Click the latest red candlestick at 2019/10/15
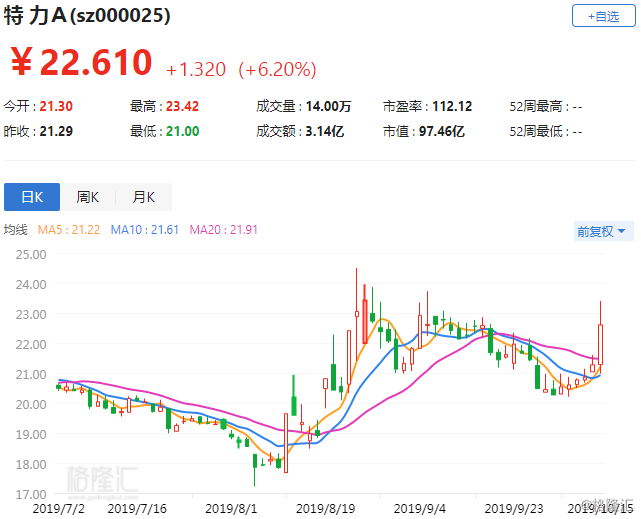This screenshot has width=641, height=519. pos(601,345)
